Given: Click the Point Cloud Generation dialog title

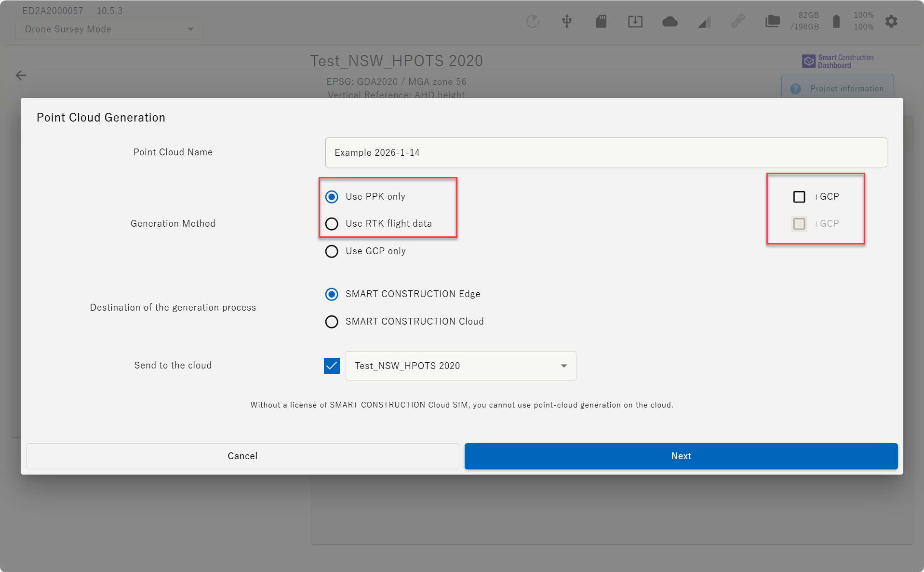Looking at the screenshot, I should [x=101, y=118].
